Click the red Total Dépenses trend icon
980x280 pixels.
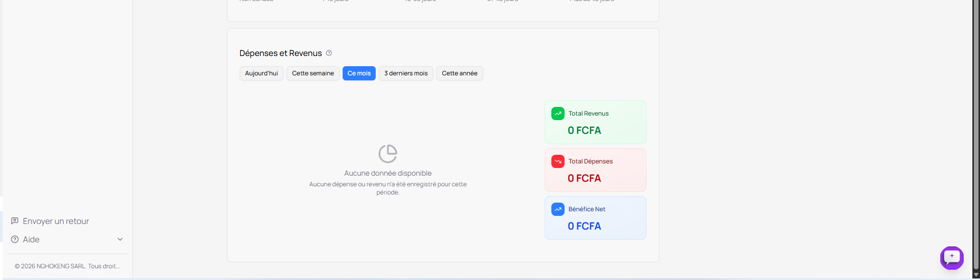click(558, 161)
